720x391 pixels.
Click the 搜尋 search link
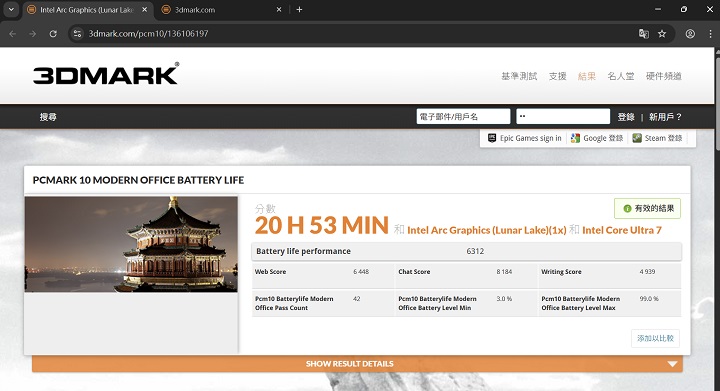[48, 117]
